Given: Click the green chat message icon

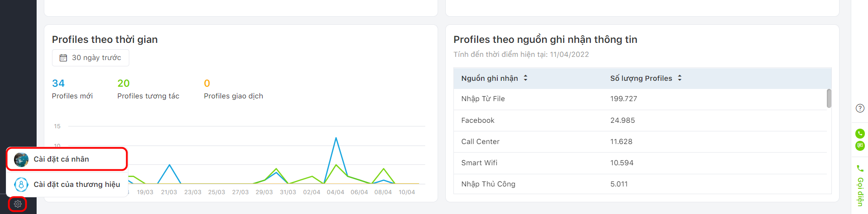Looking at the screenshot, I should pos(860,146).
